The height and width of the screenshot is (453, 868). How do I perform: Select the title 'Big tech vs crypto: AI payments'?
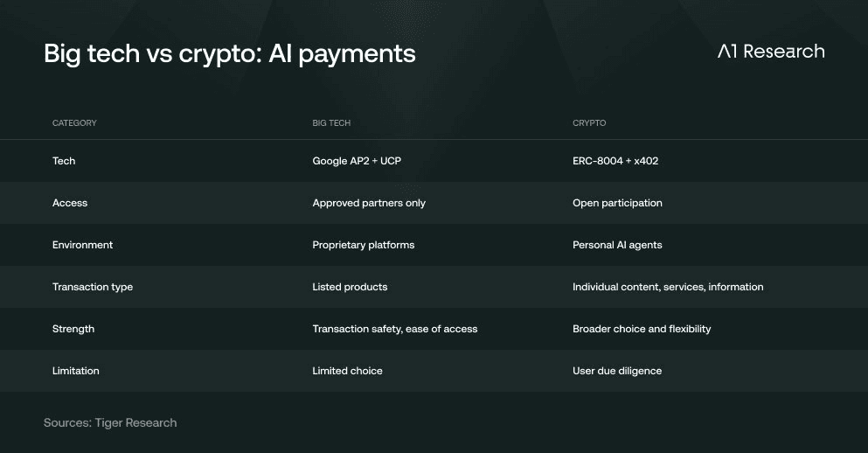pos(230,55)
